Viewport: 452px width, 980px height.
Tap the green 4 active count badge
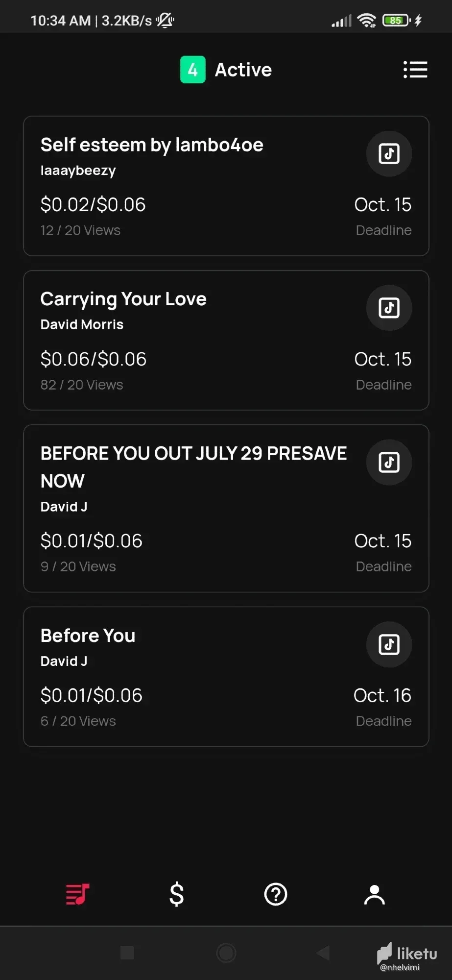point(193,70)
